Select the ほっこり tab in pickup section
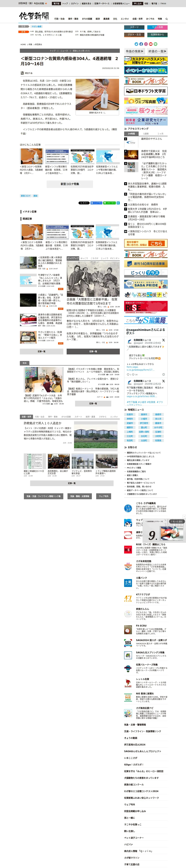This screenshot has height=868, width=186. 84,258
